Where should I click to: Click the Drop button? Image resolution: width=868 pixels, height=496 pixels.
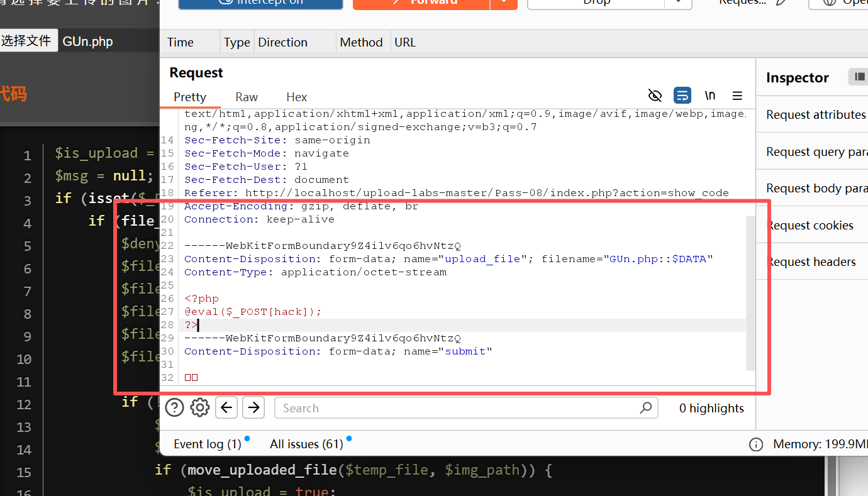coord(596,3)
